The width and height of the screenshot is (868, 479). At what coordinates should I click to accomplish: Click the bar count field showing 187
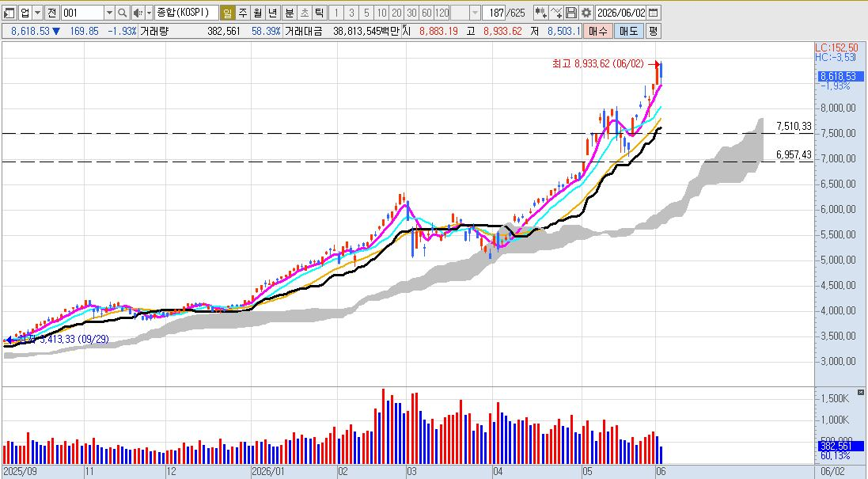point(495,12)
